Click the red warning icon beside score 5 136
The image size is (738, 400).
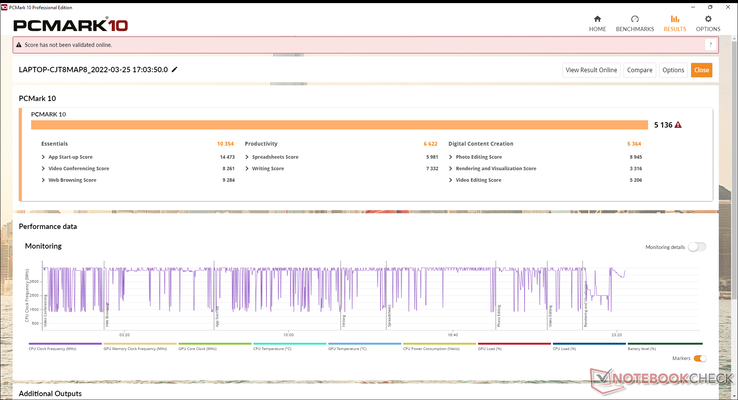[678, 125]
